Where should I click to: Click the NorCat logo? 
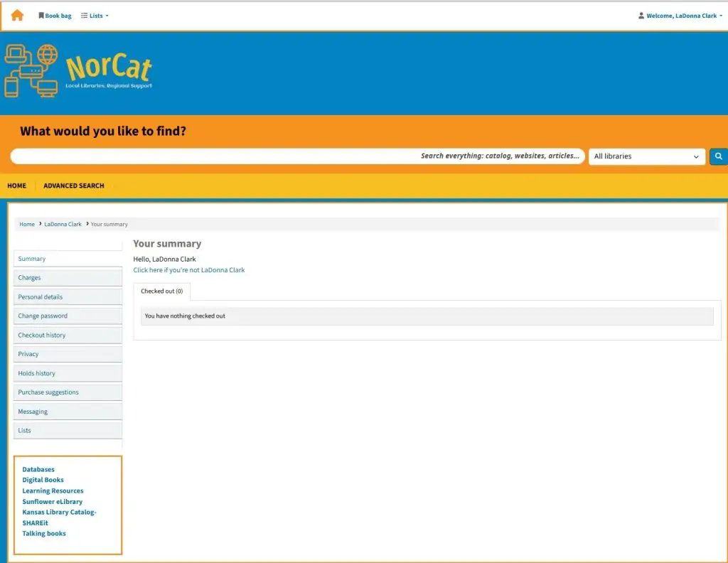pyautogui.click(x=78, y=70)
